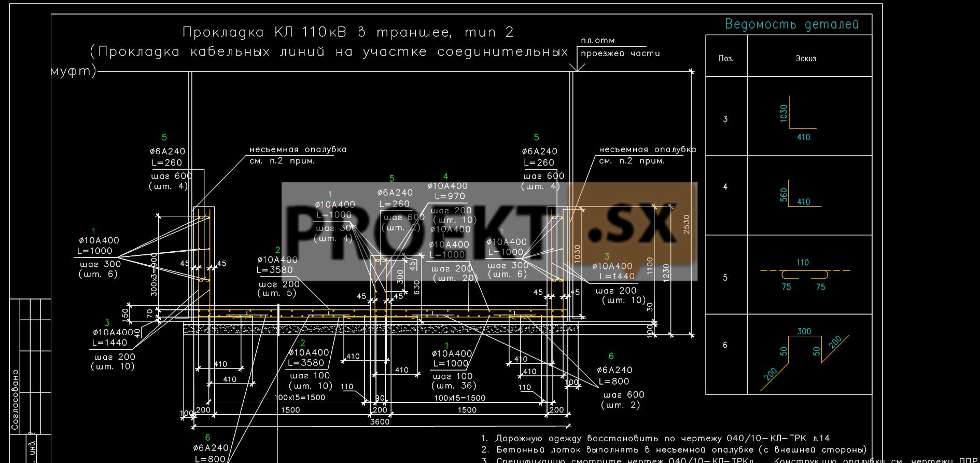The image size is (980, 463).
Task: Select the dimension "630" near the center wall
Action: (x=416, y=287)
